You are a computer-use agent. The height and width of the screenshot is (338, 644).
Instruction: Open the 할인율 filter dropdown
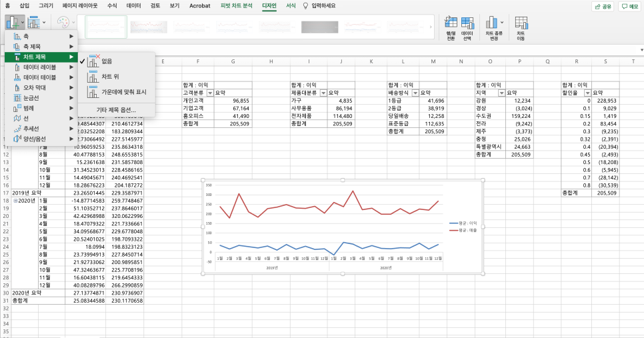[x=587, y=93]
